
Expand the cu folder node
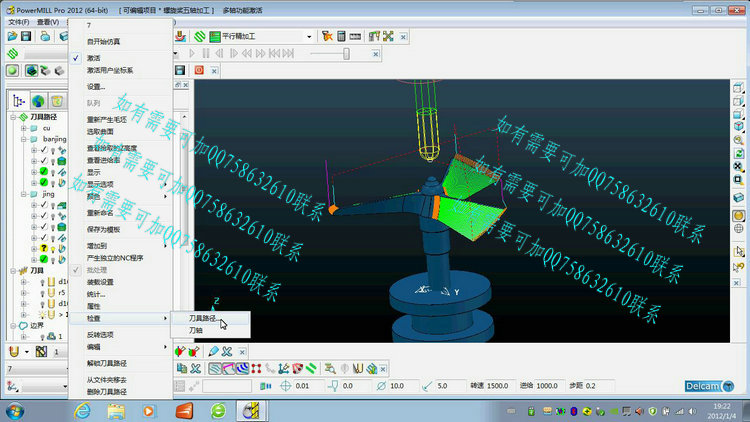(x=23, y=128)
